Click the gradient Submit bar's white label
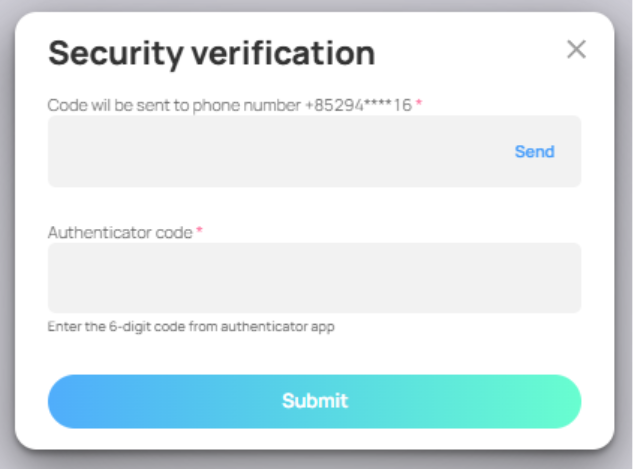 [314, 402]
